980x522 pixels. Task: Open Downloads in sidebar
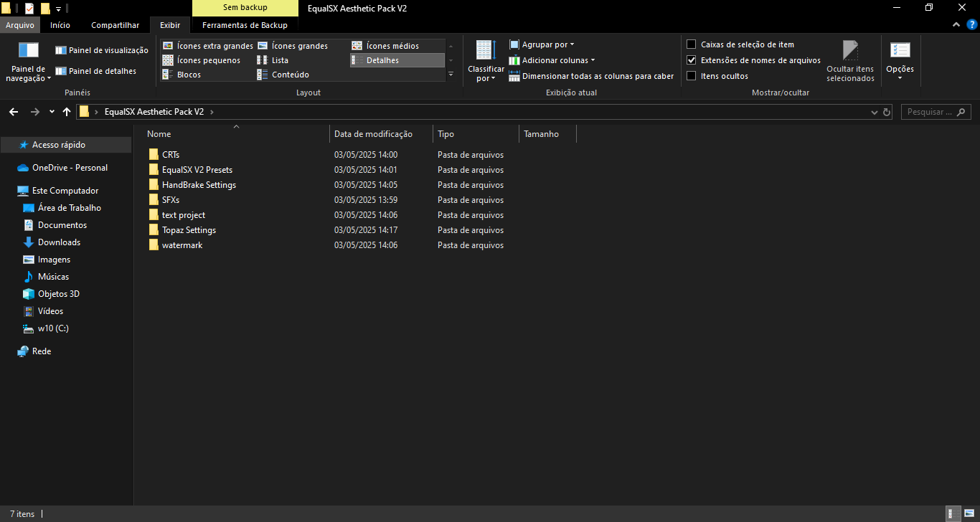[x=59, y=242]
